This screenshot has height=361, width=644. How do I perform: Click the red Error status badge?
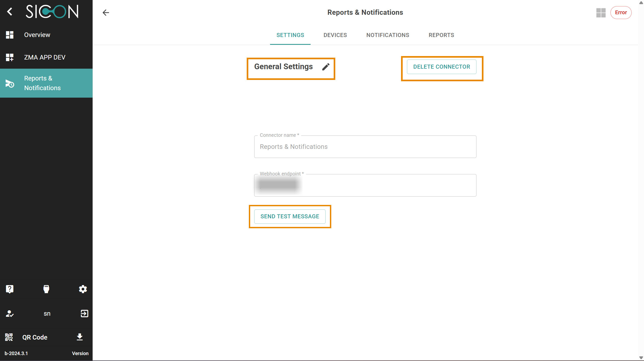click(621, 13)
